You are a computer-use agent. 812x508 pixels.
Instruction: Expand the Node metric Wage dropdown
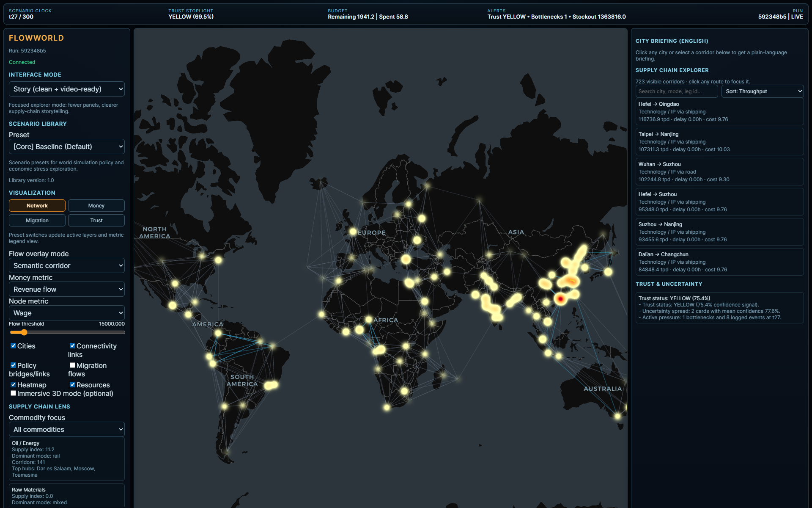[x=67, y=313]
